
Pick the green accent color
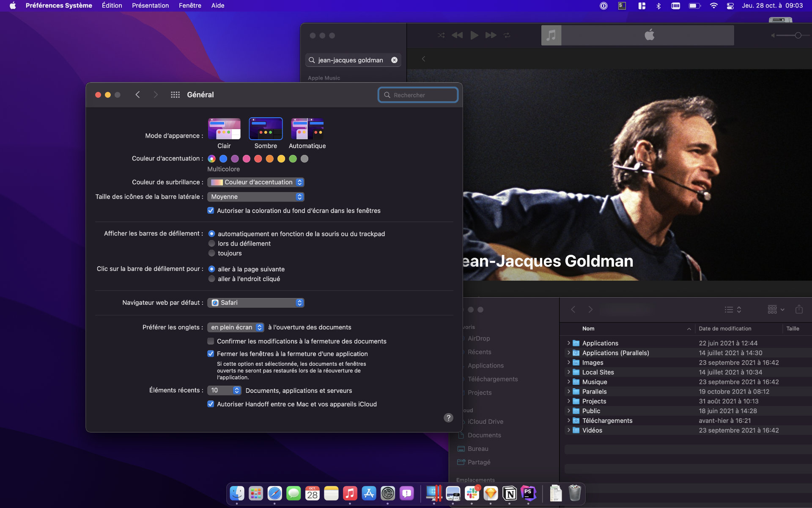coord(293,159)
